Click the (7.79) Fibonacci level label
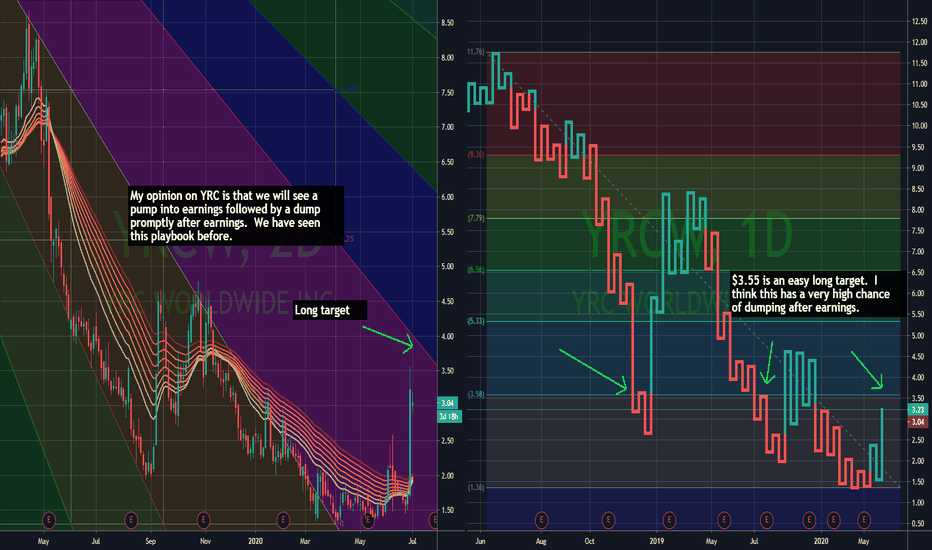Viewport: 932px width, 550px height. (x=476, y=218)
